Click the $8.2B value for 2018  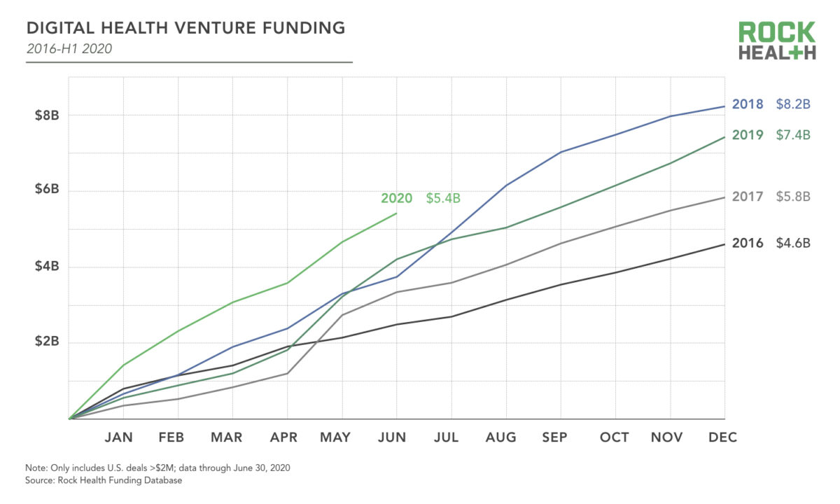pos(793,104)
